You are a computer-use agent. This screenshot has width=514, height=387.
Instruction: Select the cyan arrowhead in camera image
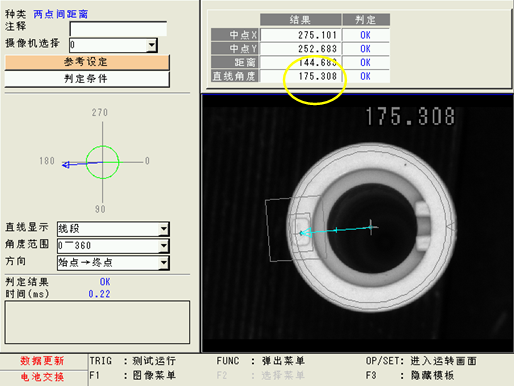(x=305, y=233)
